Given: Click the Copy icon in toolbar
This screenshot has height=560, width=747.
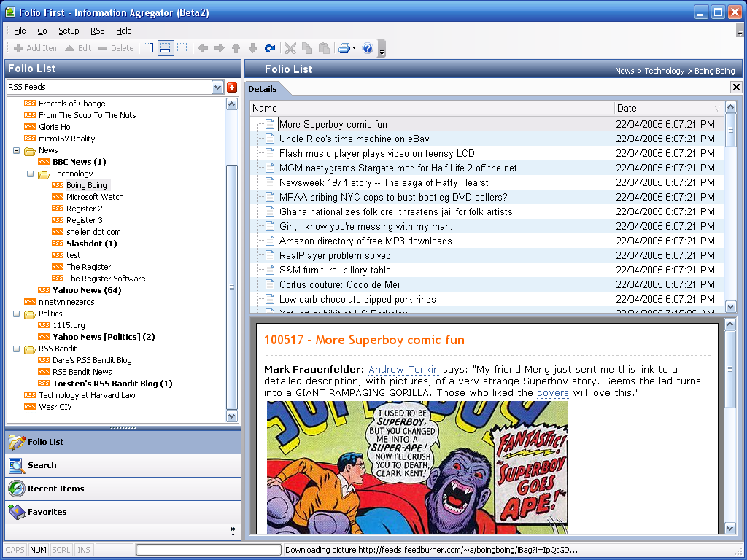Looking at the screenshot, I should click(307, 48).
